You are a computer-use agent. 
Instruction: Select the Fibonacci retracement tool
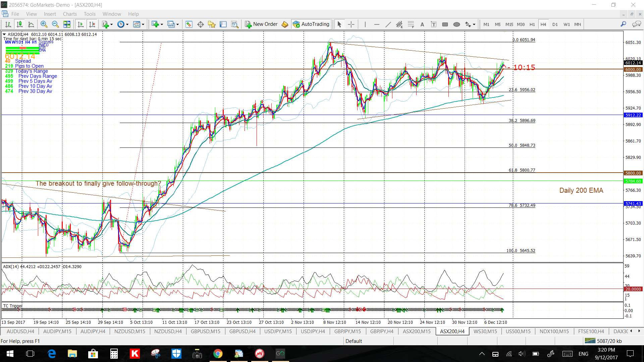pos(411,24)
